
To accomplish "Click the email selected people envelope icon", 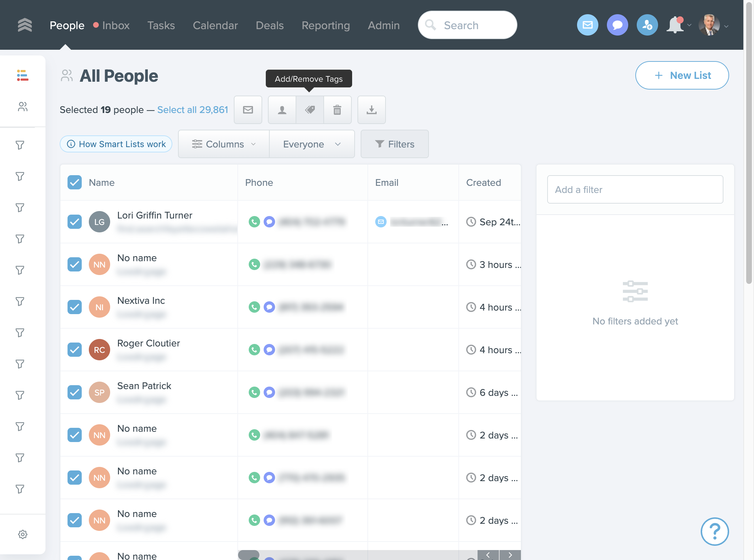I will [x=248, y=110].
